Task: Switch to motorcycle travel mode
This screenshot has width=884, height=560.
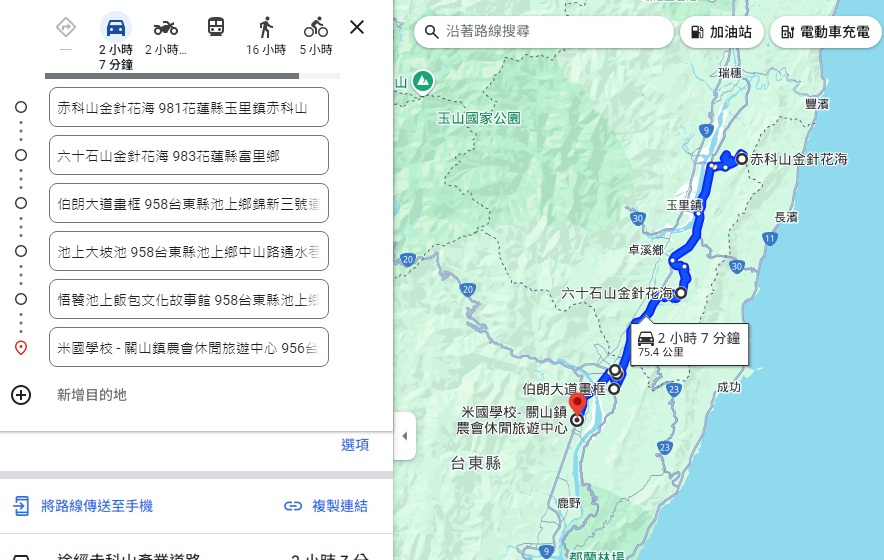Action: point(165,27)
